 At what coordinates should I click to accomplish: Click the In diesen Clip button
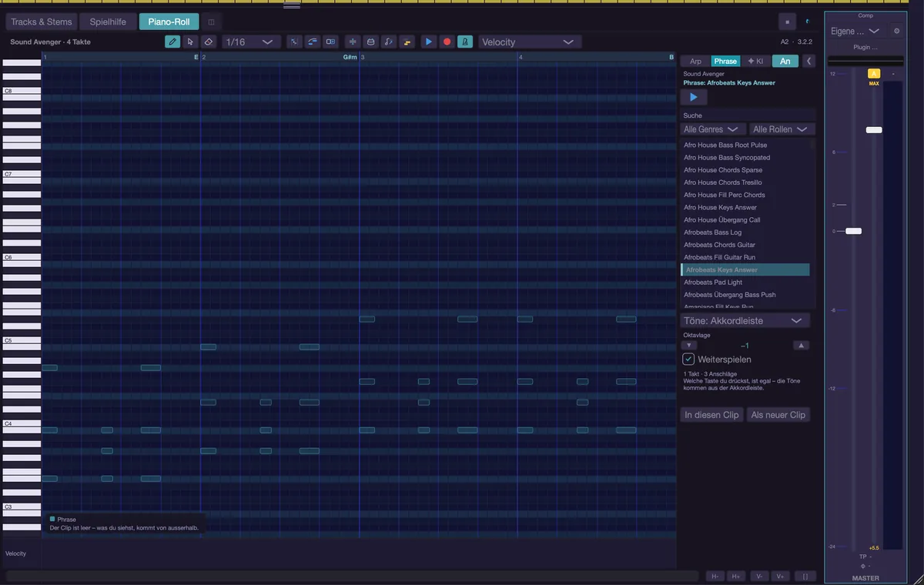pyautogui.click(x=711, y=415)
